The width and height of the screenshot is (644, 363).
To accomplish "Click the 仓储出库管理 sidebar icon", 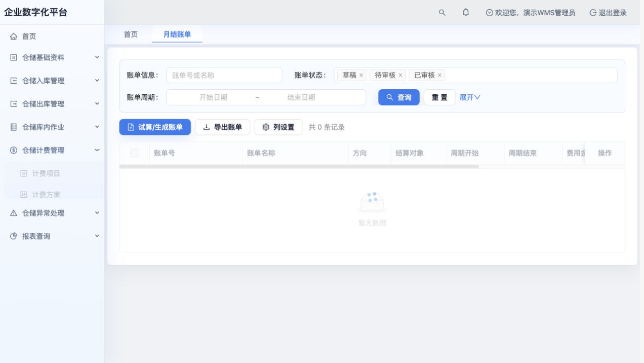I will pyautogui.click(x=14, y=104).
